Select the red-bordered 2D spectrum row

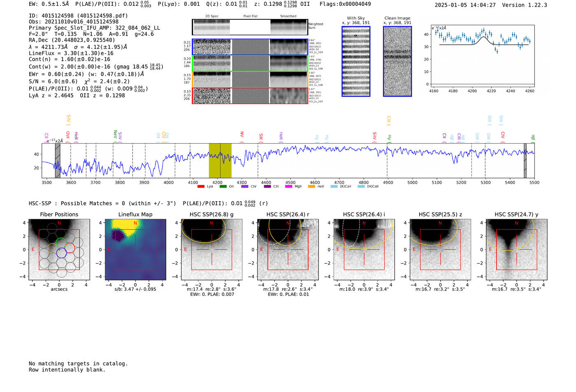point(250,96)
